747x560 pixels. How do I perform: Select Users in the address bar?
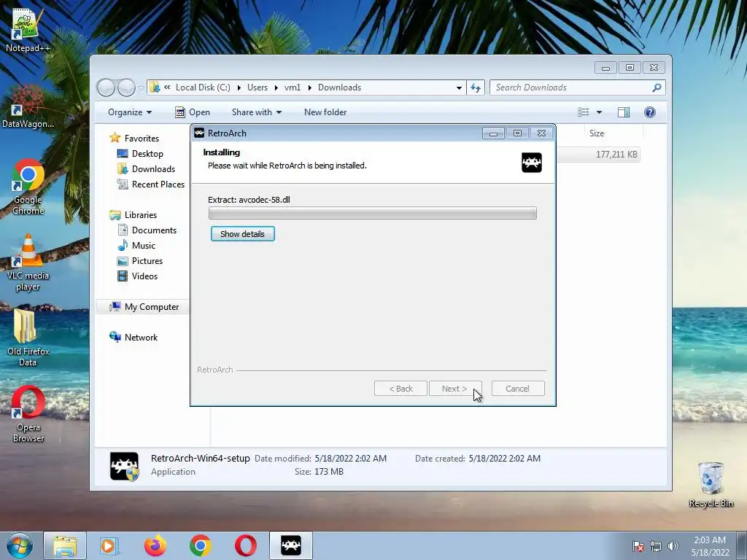(258, 87)
